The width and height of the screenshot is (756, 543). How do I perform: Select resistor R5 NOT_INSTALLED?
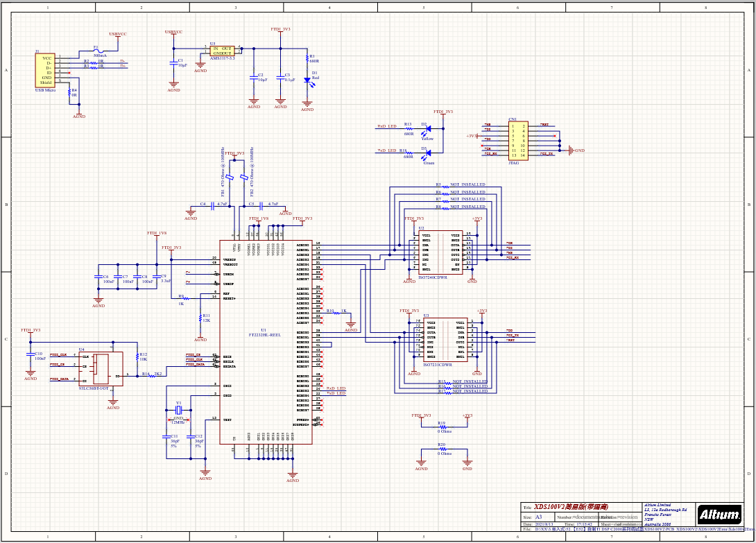[x=445, y=187]
